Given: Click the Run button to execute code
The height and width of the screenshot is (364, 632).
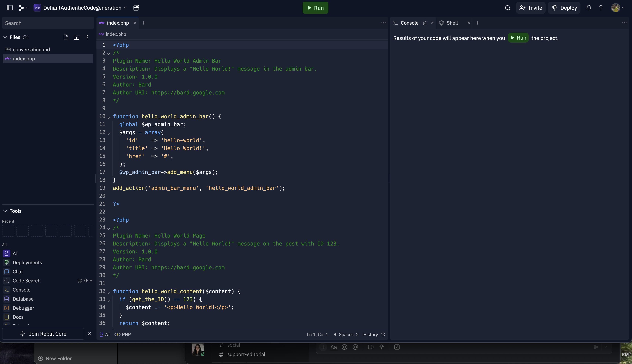Looking at the screenshot, I should 316,7.
